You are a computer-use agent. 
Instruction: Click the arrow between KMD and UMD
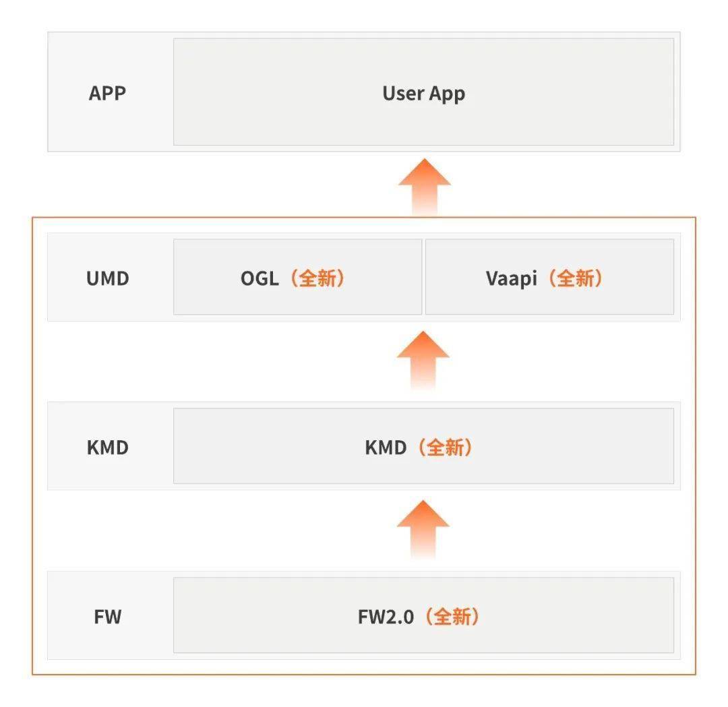tap(423, 360)
